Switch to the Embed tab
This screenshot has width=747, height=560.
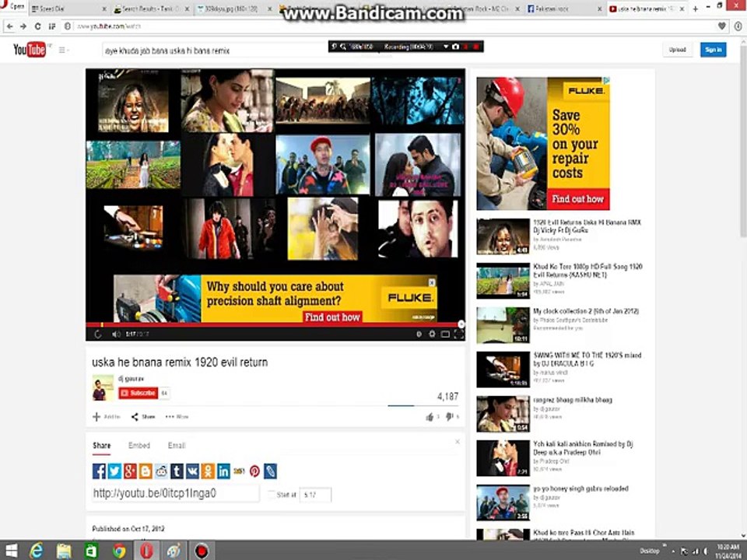tap(139, 446)
